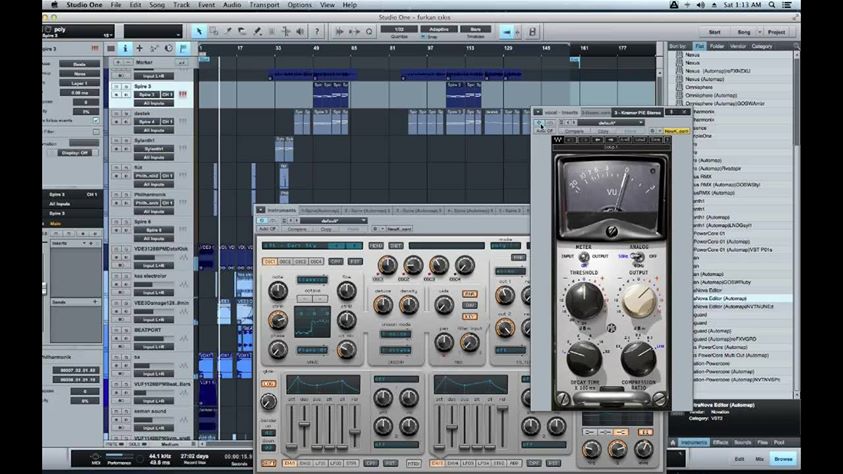
Task: Select the Arrow tool in the toolbar
Action: pyautogui.click(x=199, y=32)
